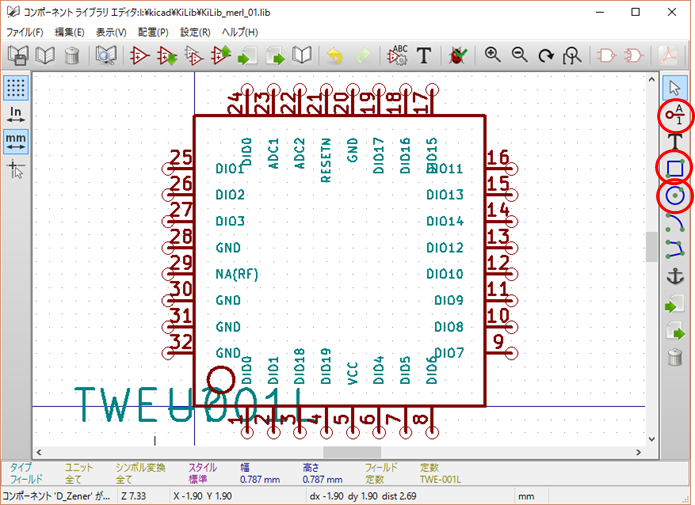Select Delete Item tool trash icon
Screen dimensions: 695x505
tap(675, 357)
